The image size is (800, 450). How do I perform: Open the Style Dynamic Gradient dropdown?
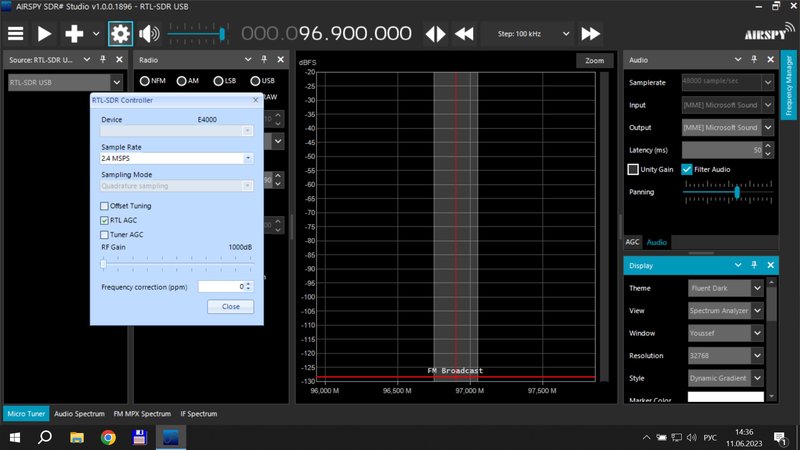(x=726, y=378)
